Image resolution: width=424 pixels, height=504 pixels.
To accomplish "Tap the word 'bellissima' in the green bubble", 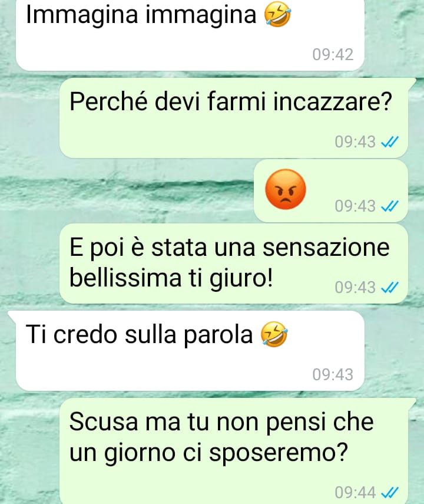I will tap(125, 278).
